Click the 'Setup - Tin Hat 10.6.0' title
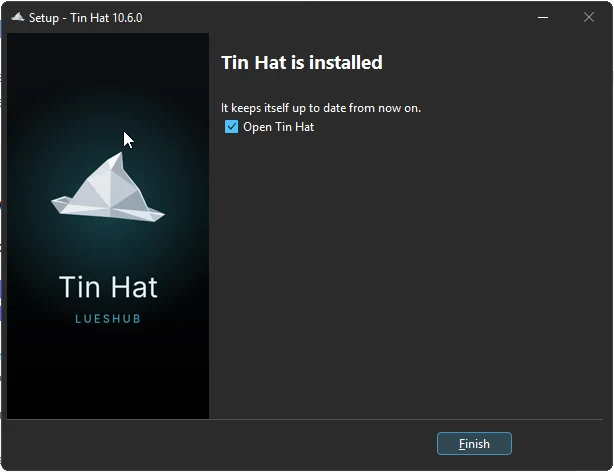 tap(85, 18)
